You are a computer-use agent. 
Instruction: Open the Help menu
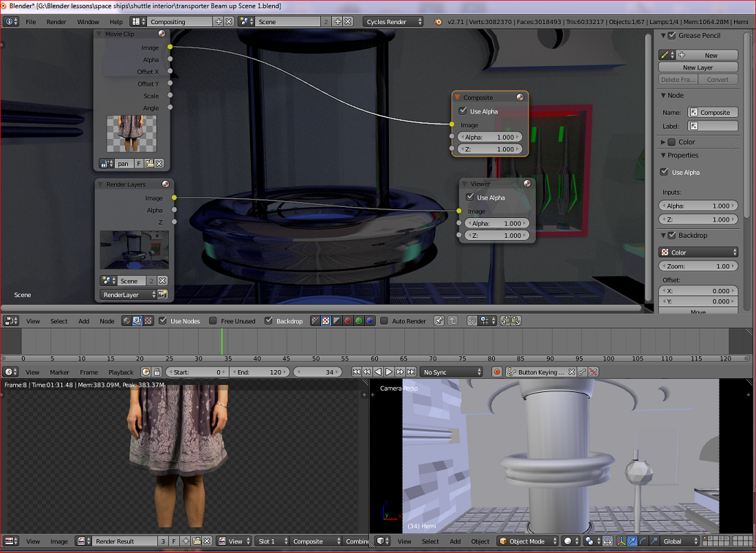tap(116, 22)
